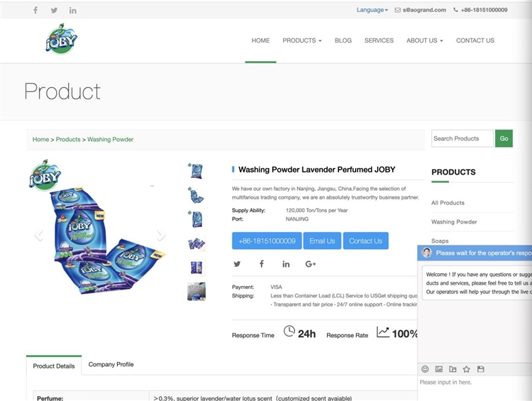The height and width of the screenshot is (401, 532).
Task: Open Washing Powder link in sidebar
Action: [x=454, y=222]
